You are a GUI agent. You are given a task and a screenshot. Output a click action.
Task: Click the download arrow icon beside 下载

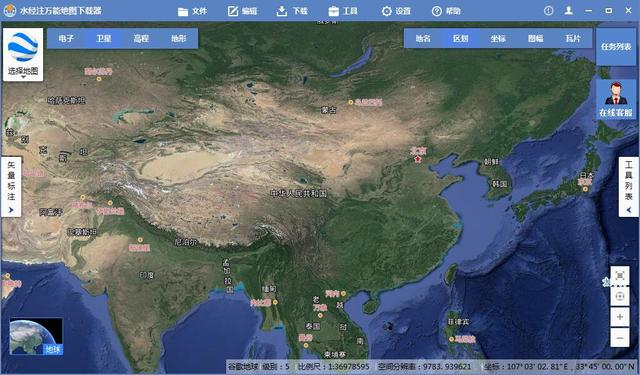282,11
